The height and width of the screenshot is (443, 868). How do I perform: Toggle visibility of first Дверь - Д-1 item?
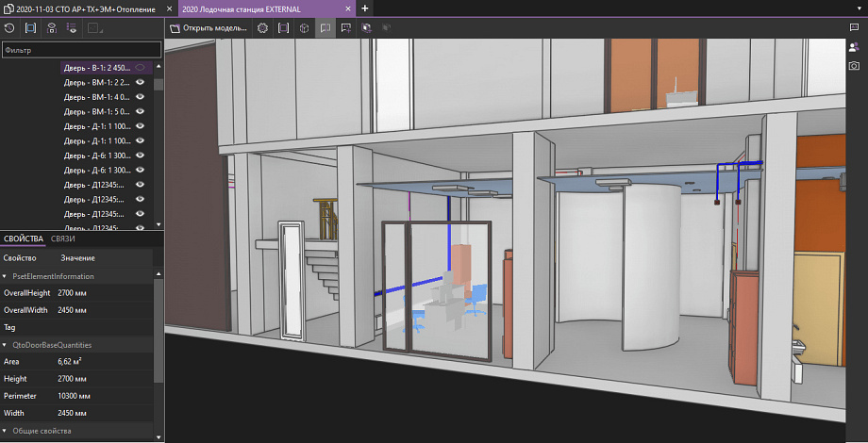pos(140,125)
